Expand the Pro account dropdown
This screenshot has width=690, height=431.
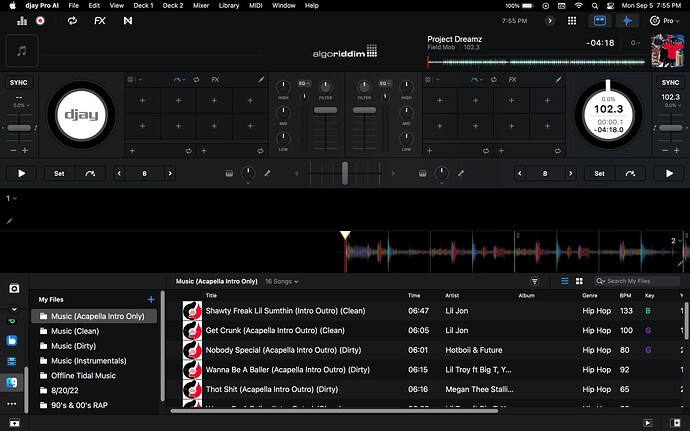point(665,21)
